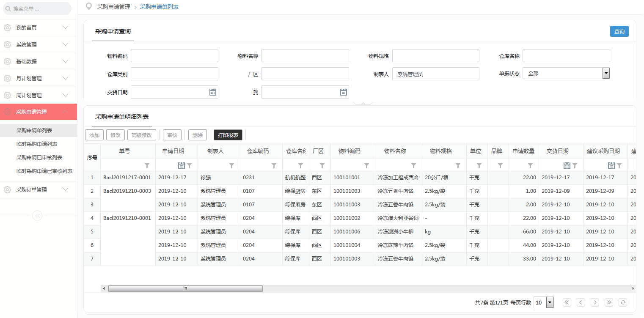Go to last page of results

tap(609, 302)
